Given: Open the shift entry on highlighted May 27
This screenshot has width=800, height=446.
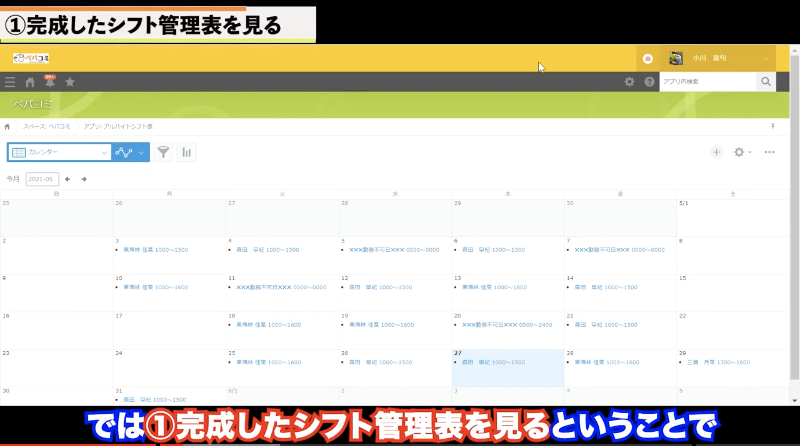Looking at the screenshot, I should [x=493, y=362].
